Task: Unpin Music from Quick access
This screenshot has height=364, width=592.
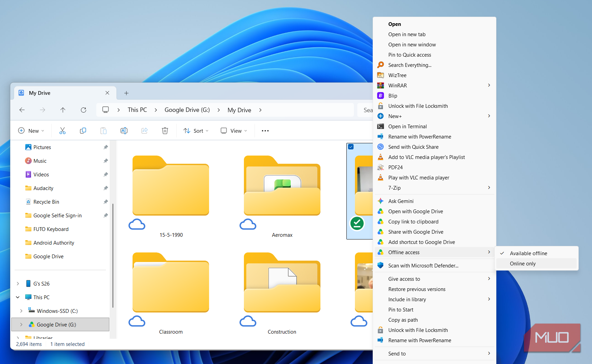Action: click(x=106, y=161)
